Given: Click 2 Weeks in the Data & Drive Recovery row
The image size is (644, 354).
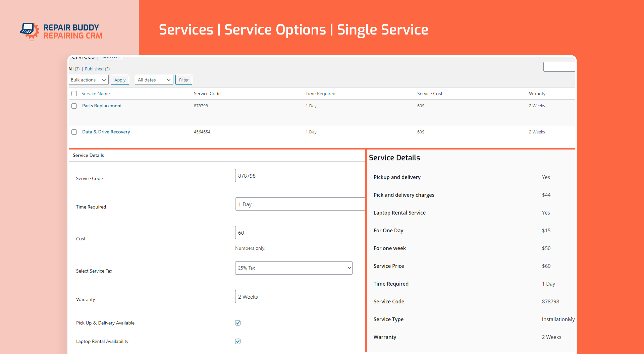Looking at the screenshot, I should coord(537,132).
